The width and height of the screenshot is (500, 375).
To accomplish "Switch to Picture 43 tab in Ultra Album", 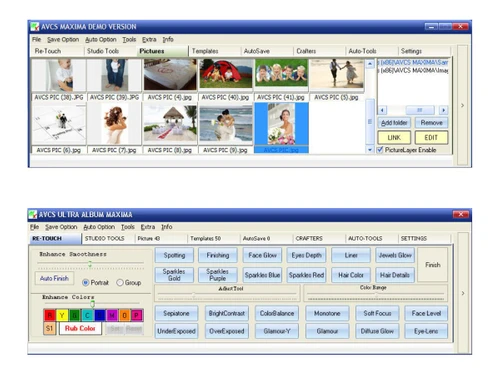I will tap(161, 239).
